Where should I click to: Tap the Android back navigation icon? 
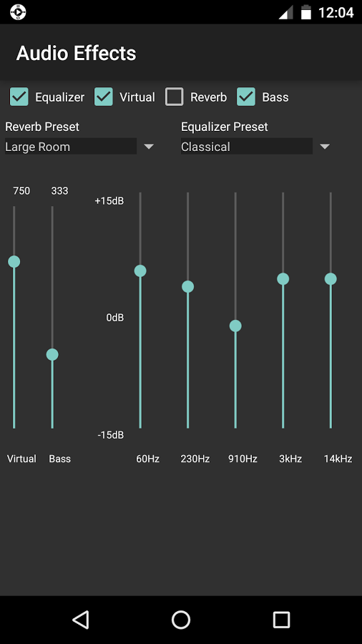click(82, 620)
